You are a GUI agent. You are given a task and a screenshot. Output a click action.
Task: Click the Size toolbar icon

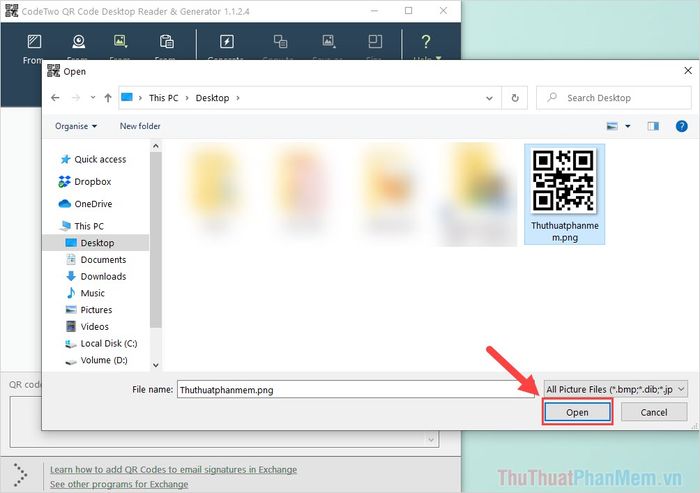coord(375,42)
